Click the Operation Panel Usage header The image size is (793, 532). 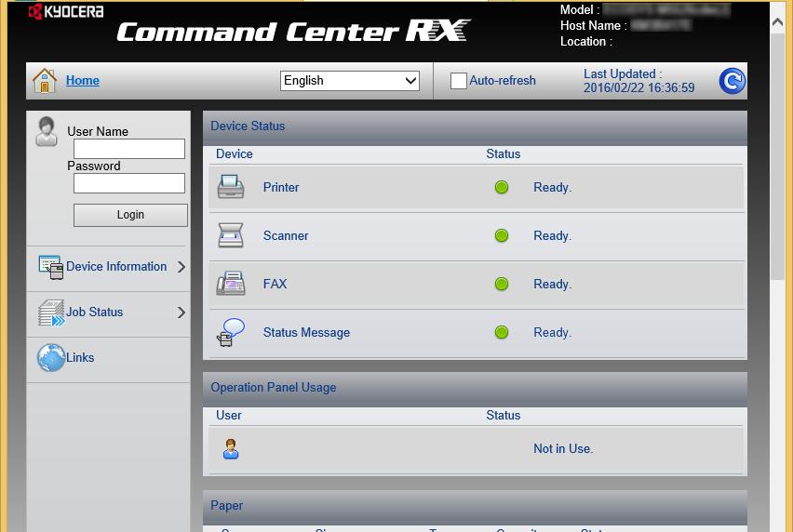point(475,388)
